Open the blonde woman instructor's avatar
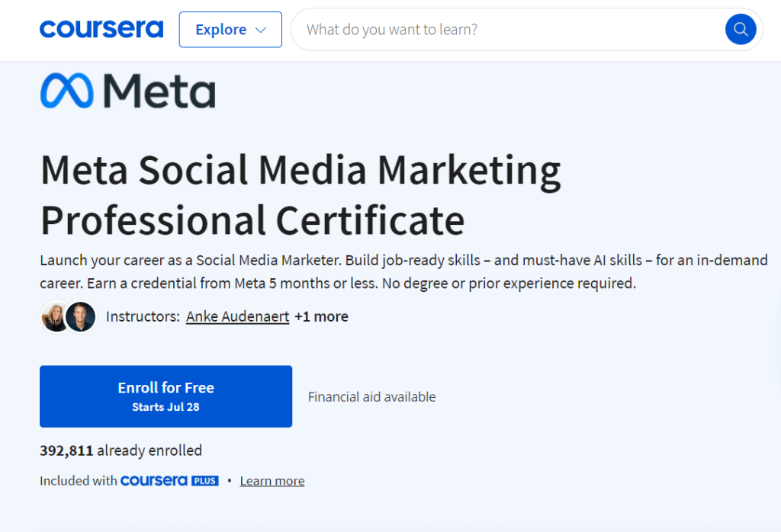This screenshot has width=781, height=532. click(55, 316)
